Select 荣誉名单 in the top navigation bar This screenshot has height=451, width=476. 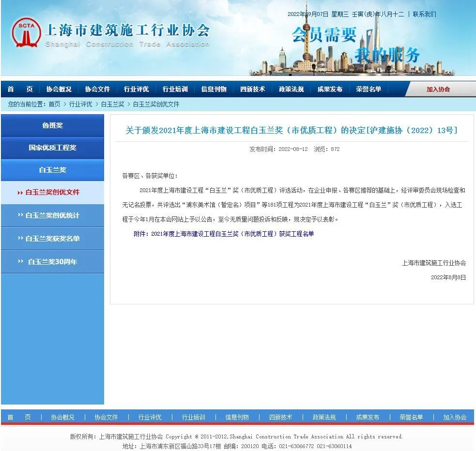[369, 89]
